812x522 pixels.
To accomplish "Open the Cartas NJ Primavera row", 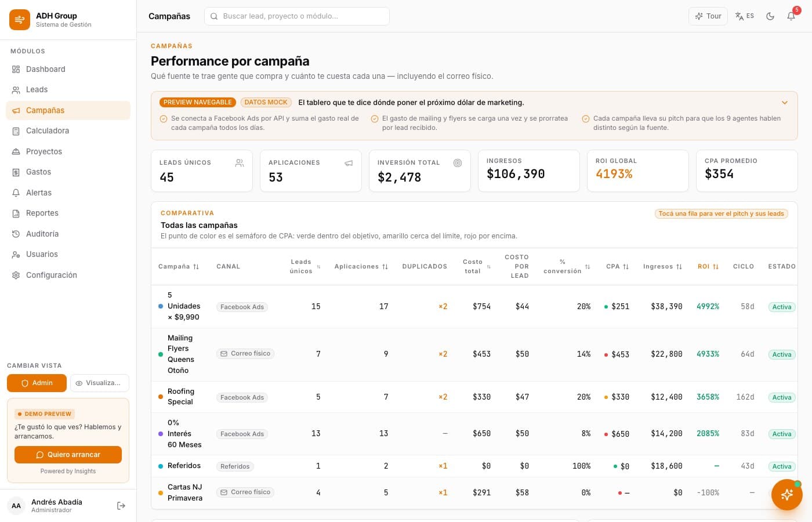I will pyautogui.click(x=474, y=493).
